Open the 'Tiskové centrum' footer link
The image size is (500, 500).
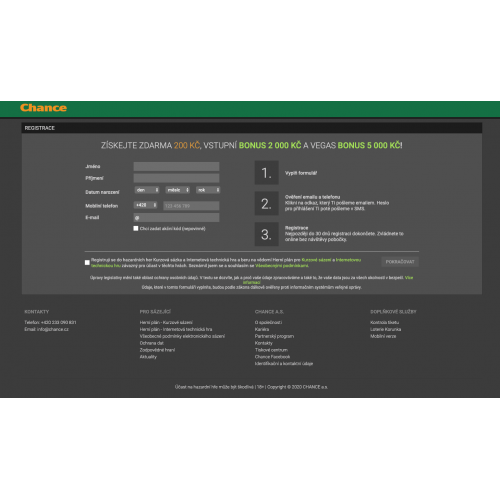[x=271, y=350]
